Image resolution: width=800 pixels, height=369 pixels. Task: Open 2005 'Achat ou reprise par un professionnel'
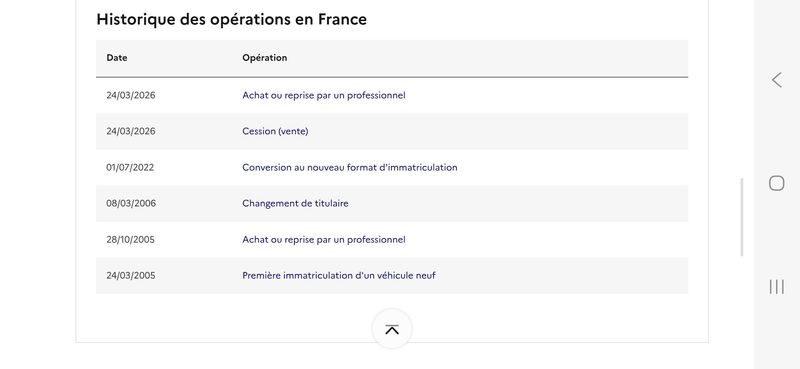coord(323,239)
